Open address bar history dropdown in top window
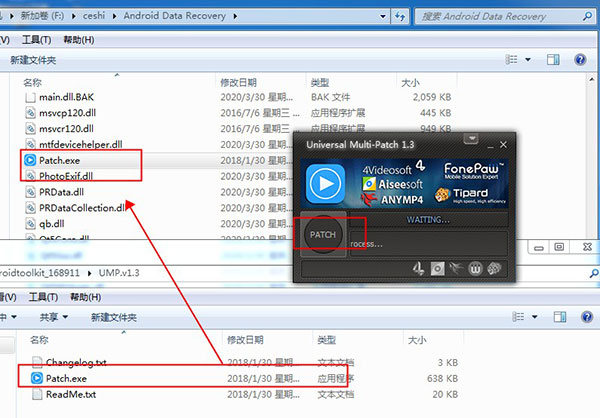600x418 pixels. (x=383, y=16)
